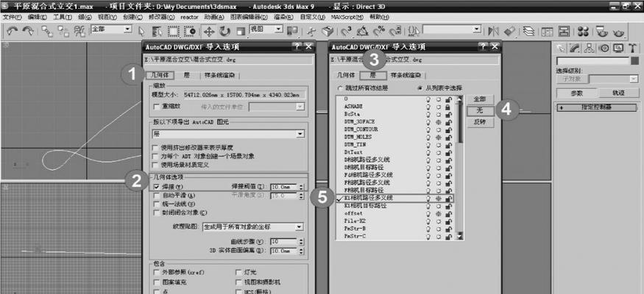Choose the Rectangular Selection Region tool
644x294 pixels.
point(173,32)
